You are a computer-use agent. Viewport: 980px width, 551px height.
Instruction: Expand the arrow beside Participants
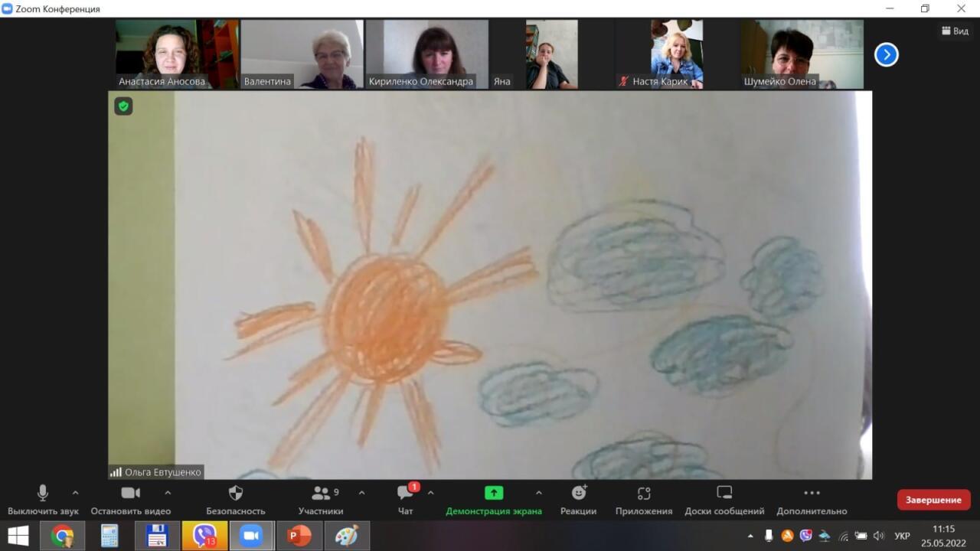point(361,493)
